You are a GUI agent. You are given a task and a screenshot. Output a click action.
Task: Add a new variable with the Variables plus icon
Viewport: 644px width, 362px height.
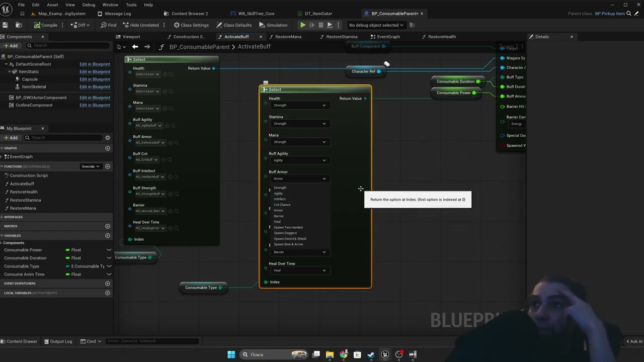[107, 235]
